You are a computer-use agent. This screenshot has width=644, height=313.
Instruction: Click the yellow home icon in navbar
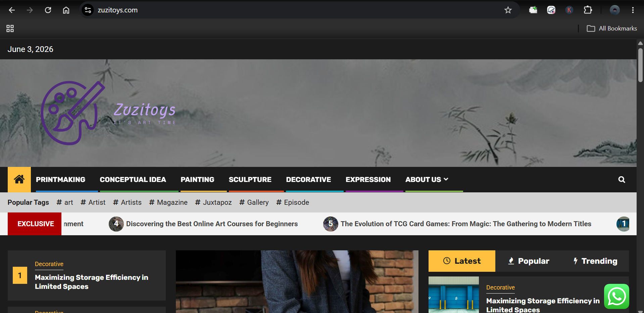[x=19, y=179]
